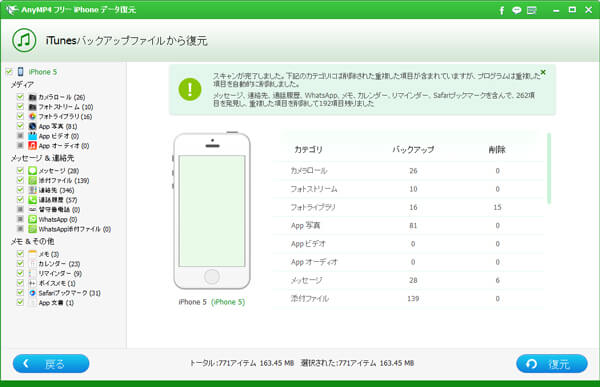
Task: Click the カテゴリ column header
Action: pyautogui.click(x=308, y=150)
